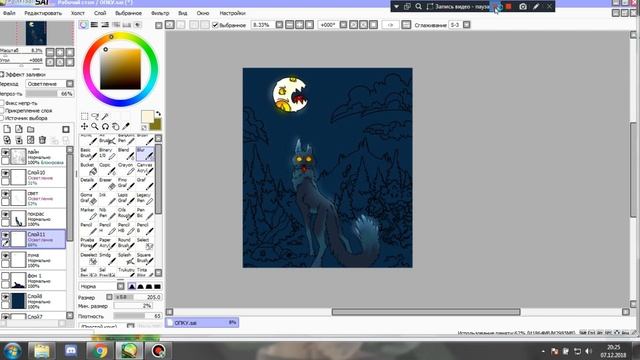Create a new layer folder

point(31,129)
